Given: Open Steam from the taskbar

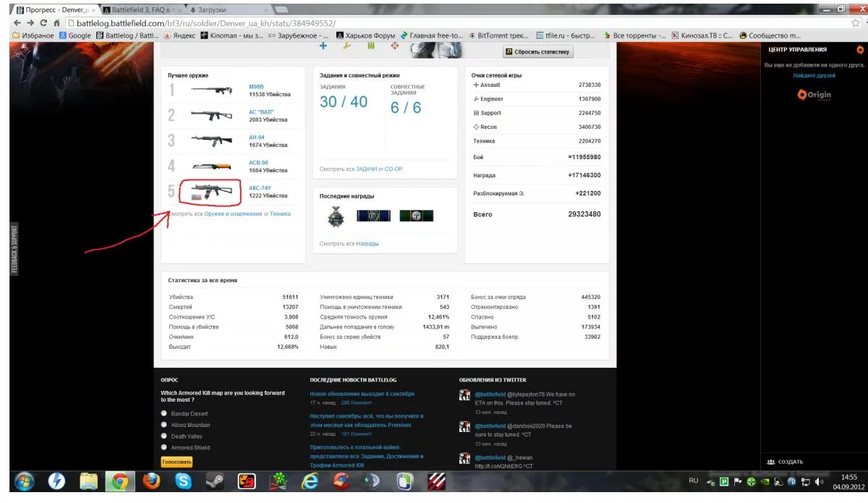Looking at the screenshot, I should coord(215,481).
